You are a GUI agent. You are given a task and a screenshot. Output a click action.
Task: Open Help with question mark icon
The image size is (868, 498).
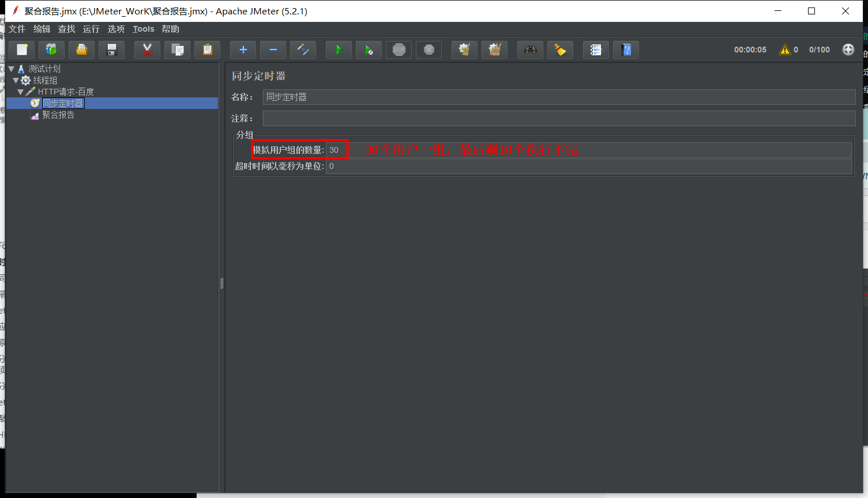[x=626, y=50]
